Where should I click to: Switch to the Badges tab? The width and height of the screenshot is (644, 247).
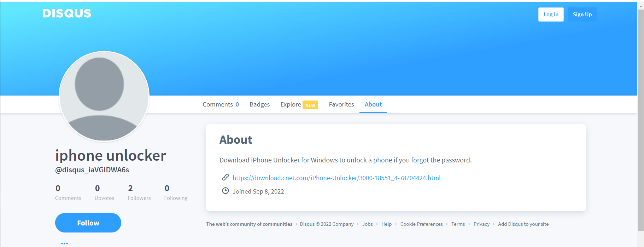(259, 104)
